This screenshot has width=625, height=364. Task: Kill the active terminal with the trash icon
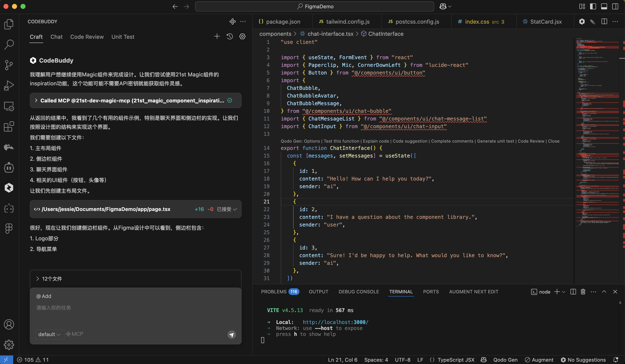(x=583, y=292)
